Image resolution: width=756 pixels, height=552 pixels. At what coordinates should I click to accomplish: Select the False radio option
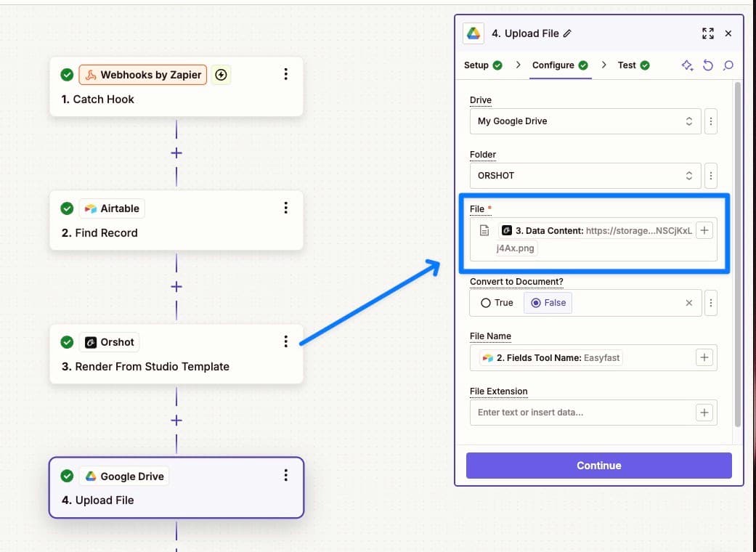point(548,303)
